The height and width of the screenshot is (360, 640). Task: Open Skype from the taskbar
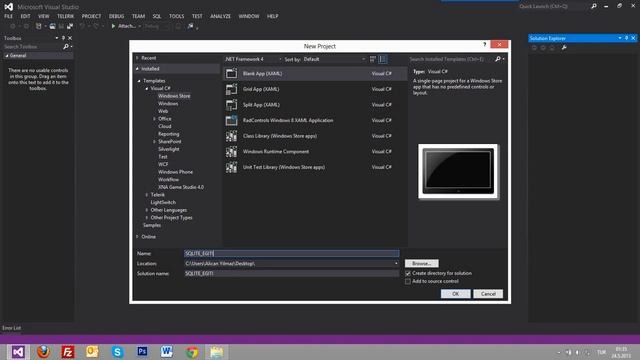117,351
